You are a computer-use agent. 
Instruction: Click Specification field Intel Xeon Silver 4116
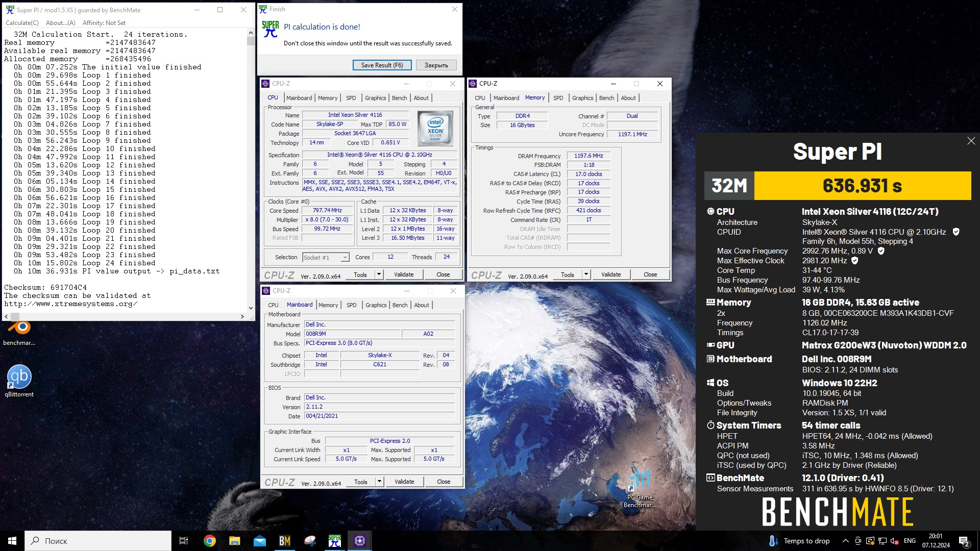tap(379, 155)
